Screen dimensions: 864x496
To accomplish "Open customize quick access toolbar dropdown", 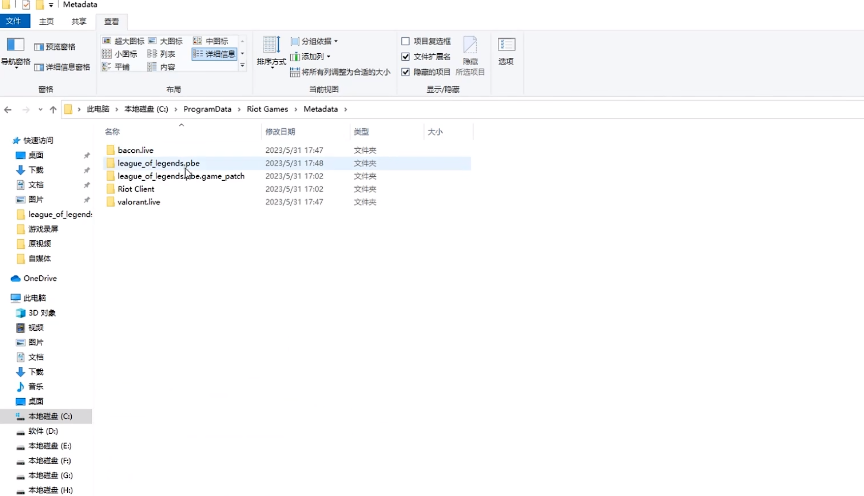I will pos(50,5).
